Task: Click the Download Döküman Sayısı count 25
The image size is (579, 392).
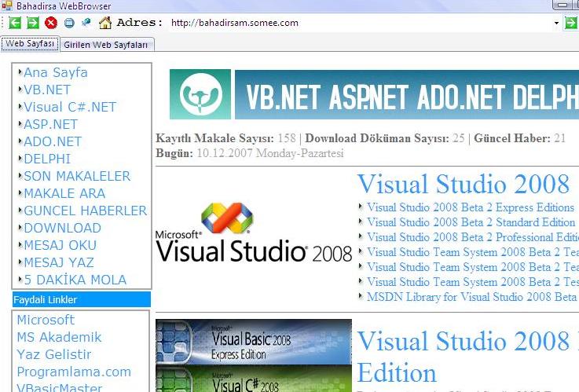Action: coord(459,138)
